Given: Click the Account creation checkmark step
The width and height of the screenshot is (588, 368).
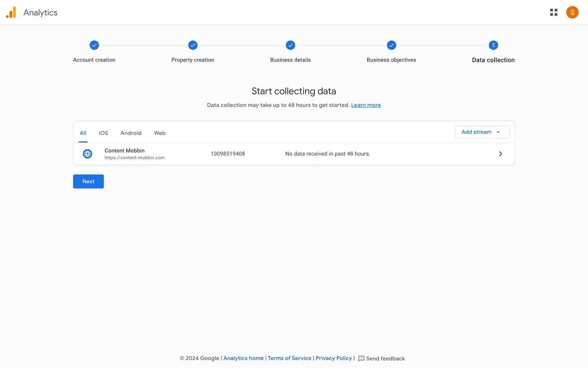Looking at the screenshot, I should tap(94, 45).
